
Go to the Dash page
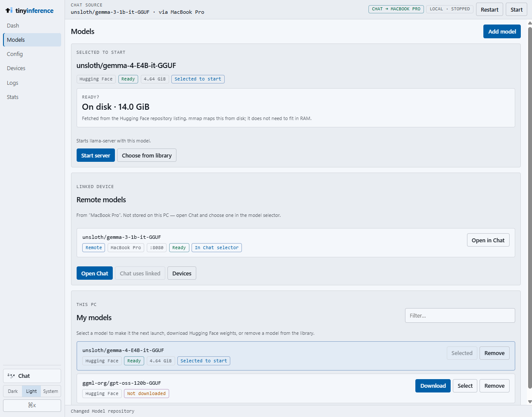tap(32, 25)
